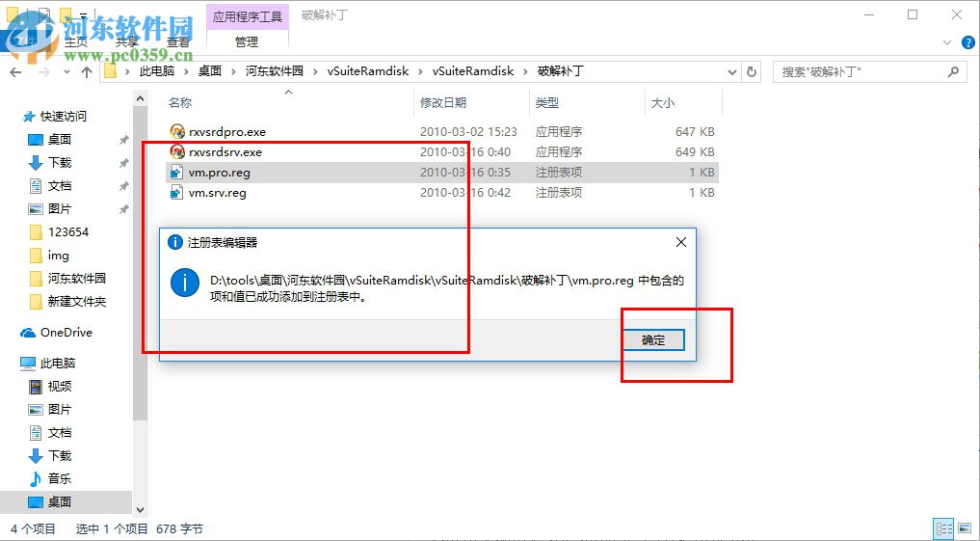This screenshot has width=980, height=541.
Task: Open img folder in navigation pane
Action: click(x=58, y=256)
